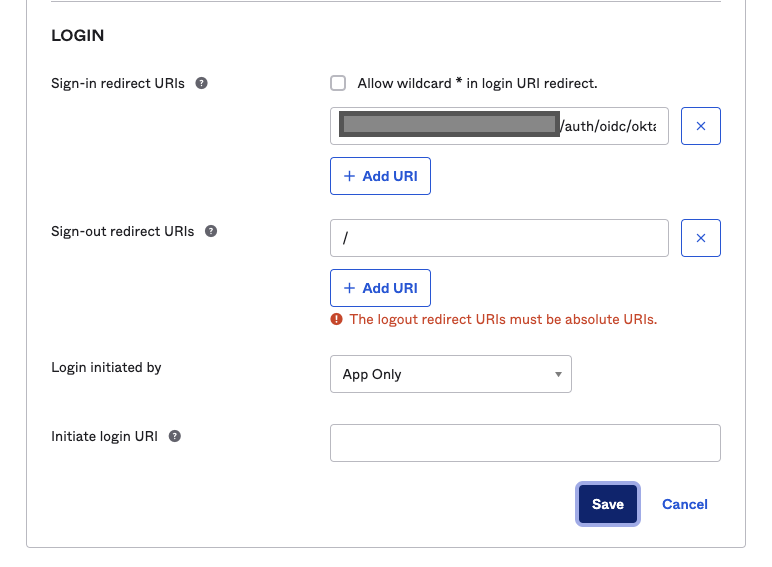Click the LOGIN section heading

click(77, 35)
